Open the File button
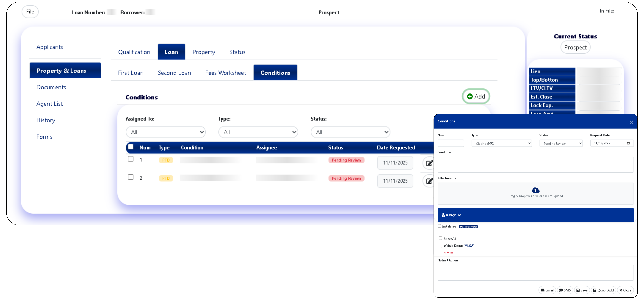This screenshot has height=301, width=644. 30,12
